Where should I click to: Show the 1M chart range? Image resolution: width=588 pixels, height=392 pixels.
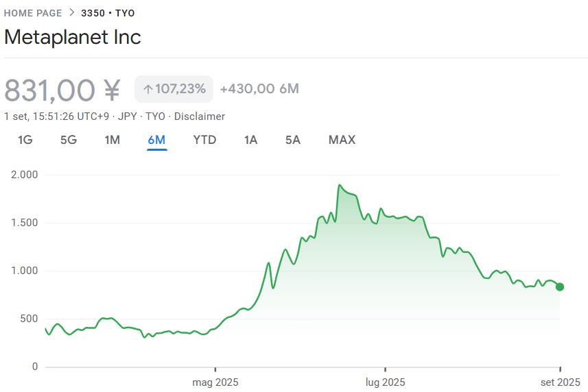[x=112, y=140]
